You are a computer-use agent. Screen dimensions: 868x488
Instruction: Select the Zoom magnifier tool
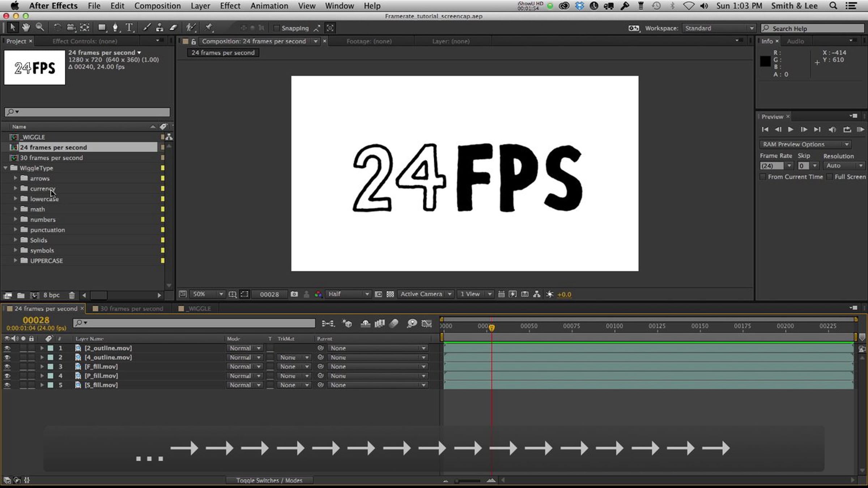tap(40, 27)
